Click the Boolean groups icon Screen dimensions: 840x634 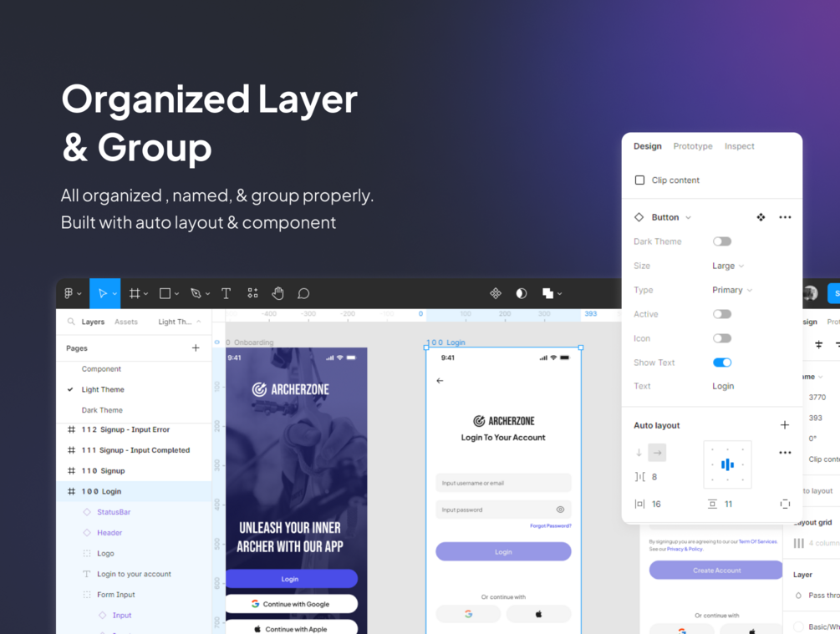[x=547, y=293]
